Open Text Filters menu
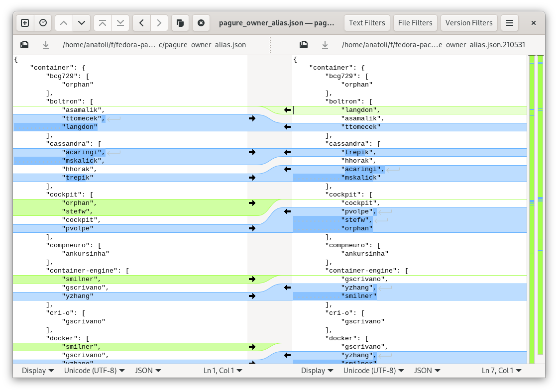This screenshot has width=558, height=392. [x=367, y=23]
